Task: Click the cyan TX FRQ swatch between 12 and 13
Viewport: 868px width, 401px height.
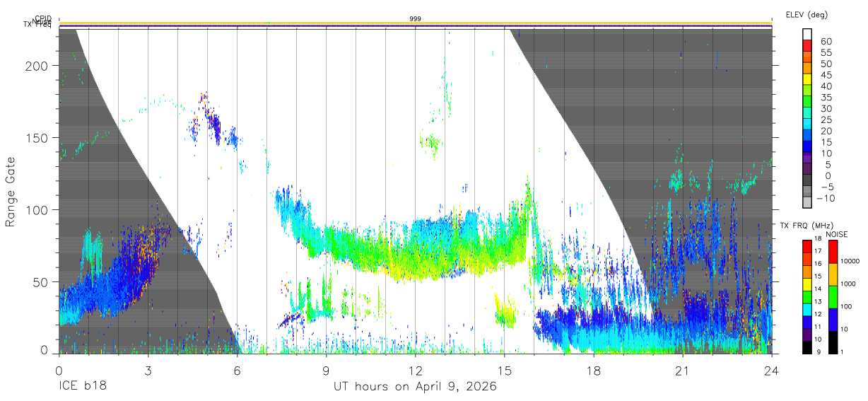Action: tap(807, 310)
